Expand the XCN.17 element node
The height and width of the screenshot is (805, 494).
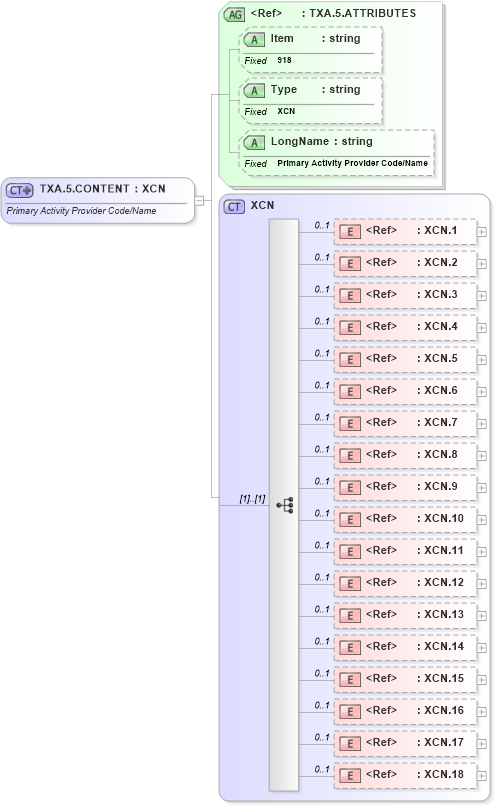481,744
